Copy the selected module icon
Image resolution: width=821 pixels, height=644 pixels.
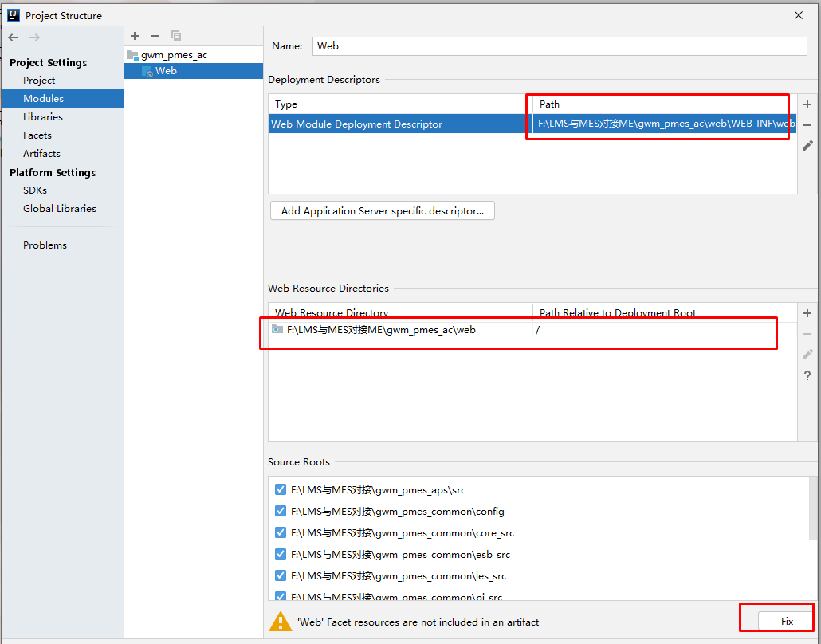point(176,36)
